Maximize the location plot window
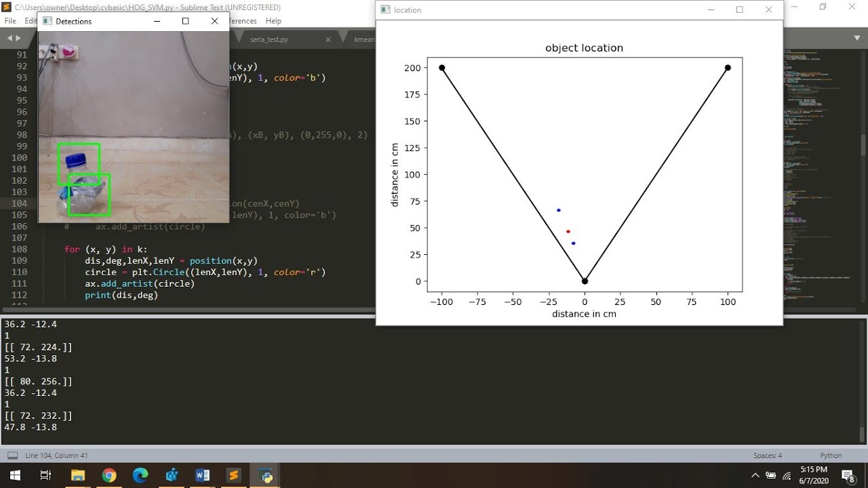Image resolution: width=868 pixels, height=488 pixels. [x=740, y=9]
